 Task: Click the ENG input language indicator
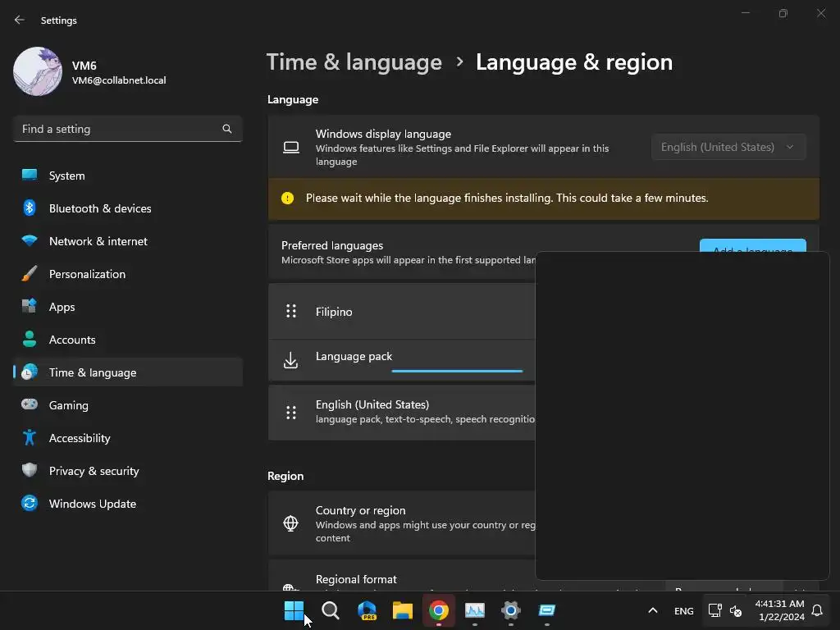(683, 610)
